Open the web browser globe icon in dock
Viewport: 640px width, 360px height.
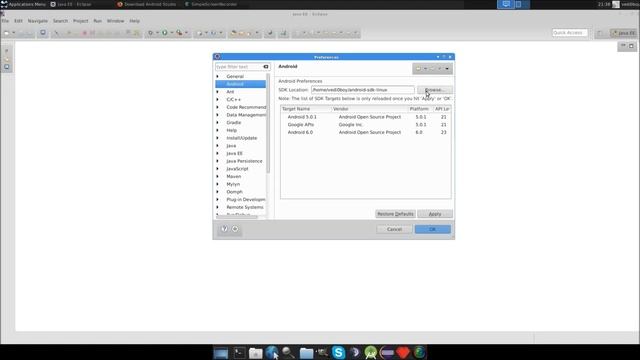(272, 353)
